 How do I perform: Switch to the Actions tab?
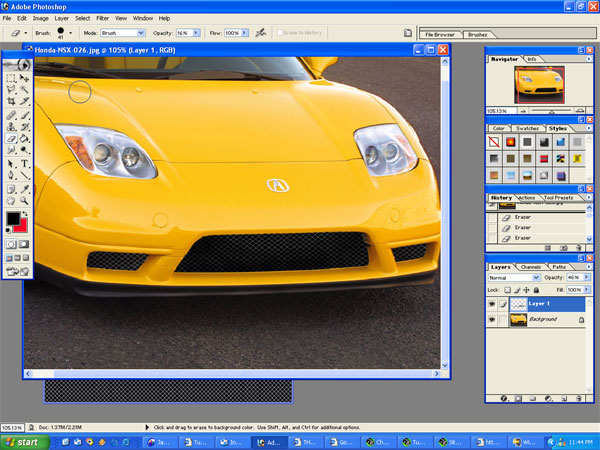(527, 197)
